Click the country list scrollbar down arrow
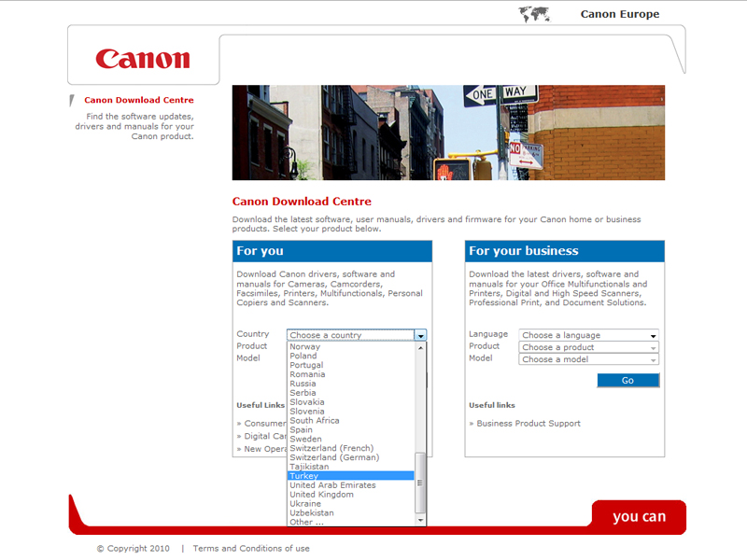 tap(420, 521)
